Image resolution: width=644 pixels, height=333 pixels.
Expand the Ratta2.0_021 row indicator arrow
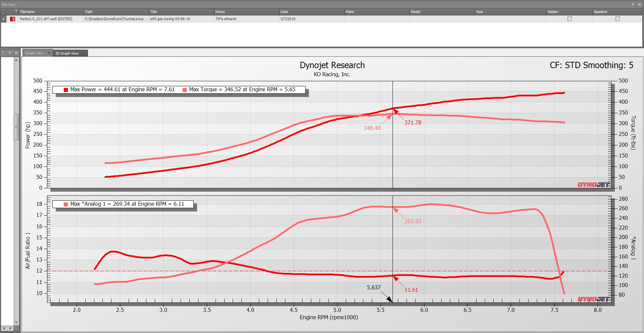4,19
